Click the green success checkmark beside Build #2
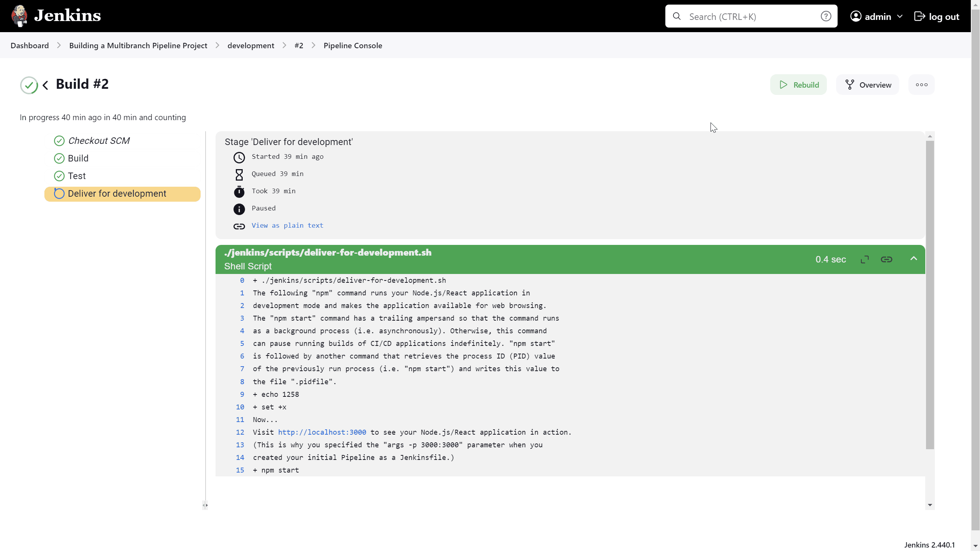Screen dimensions: 980x551 tap(28, 85)
